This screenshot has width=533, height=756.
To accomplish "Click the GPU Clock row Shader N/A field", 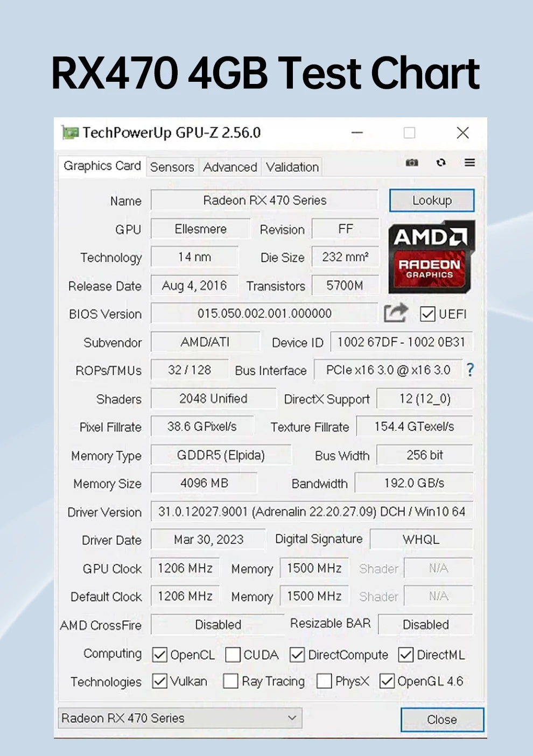I will tap(438, 568).
